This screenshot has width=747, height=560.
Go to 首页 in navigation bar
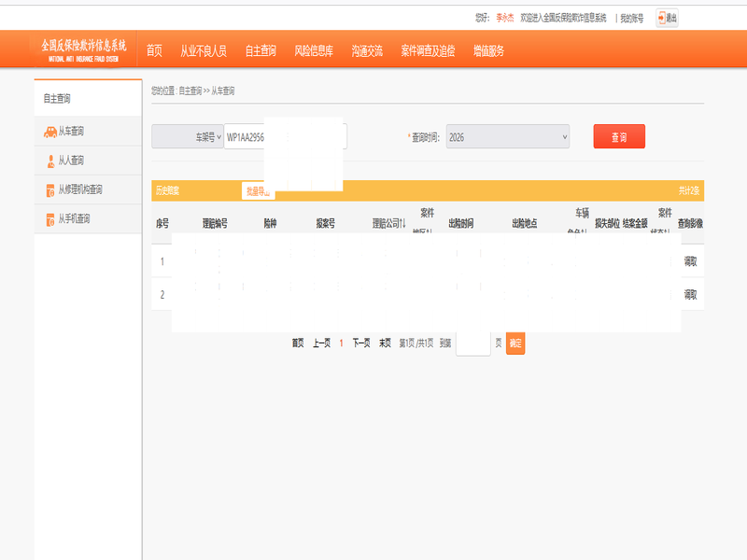[x=154, y=50]
